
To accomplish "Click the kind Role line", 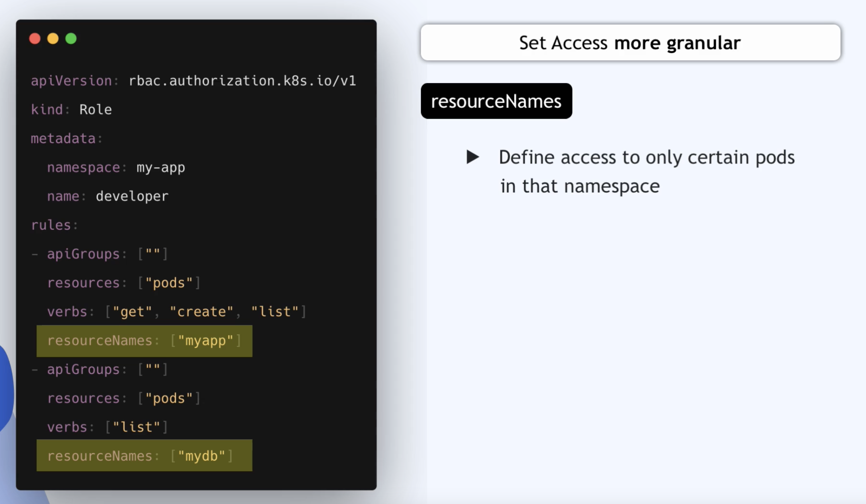I will (72, 110).
